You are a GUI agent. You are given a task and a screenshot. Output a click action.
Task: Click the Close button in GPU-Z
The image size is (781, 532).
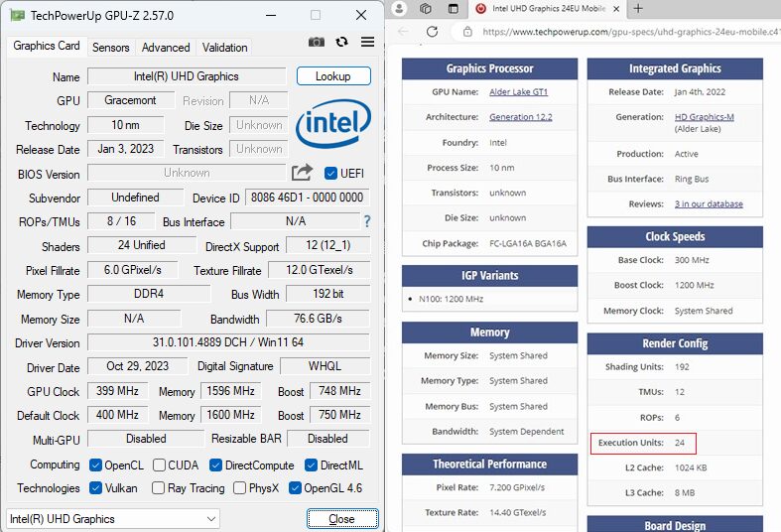click(342, 518)
